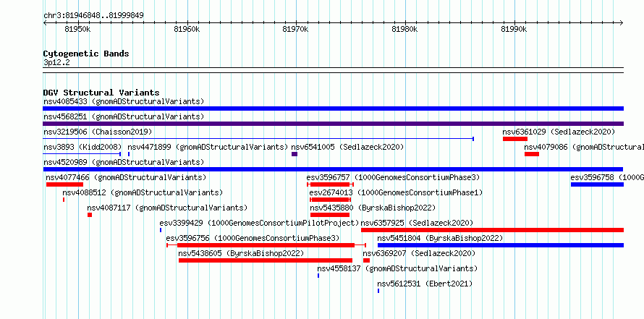The height and width of the screenshot is (319, 644).
Task: Open variant label esv3596756 1000GenomesConsortiumPhase3
Action: (x=253, y=238)
